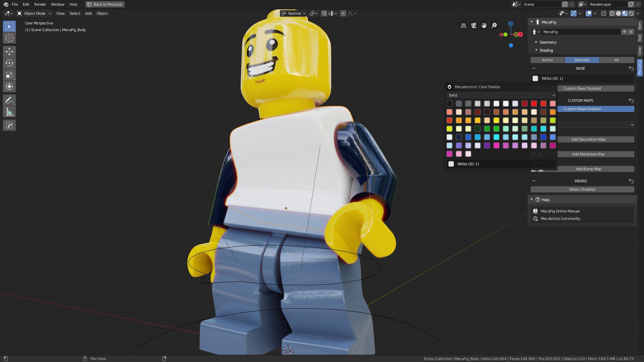Open the Render menu
Viewport: 644px width, 362px height.
point(40,4)
